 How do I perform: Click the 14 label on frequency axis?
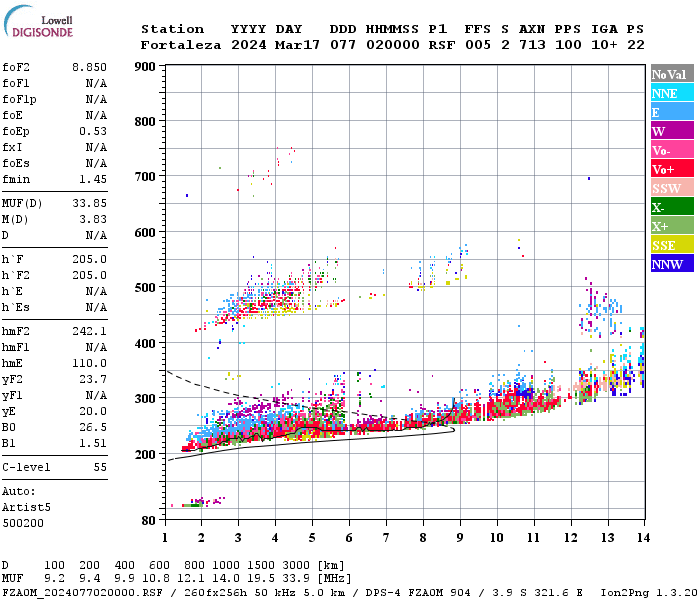(643, 538)
